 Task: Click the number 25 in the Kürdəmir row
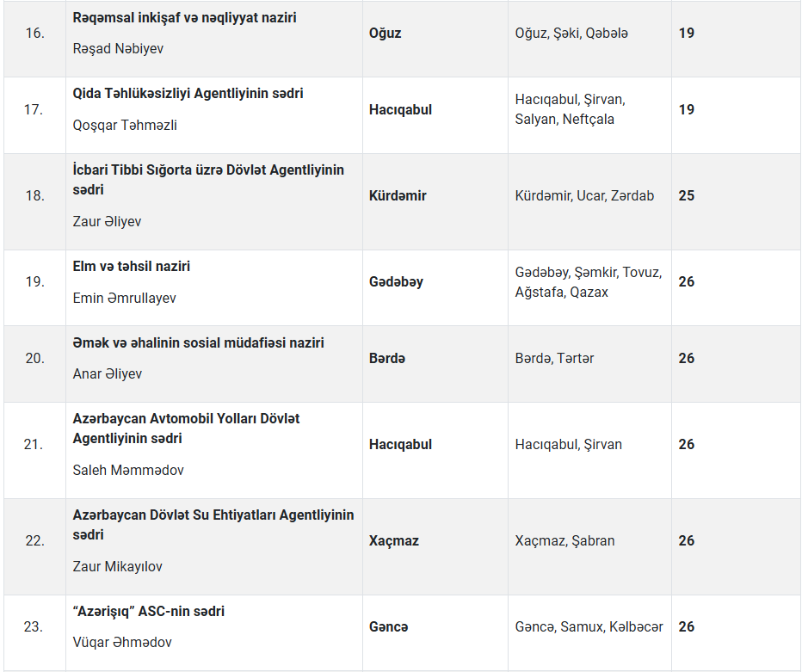tap(686, 195)
